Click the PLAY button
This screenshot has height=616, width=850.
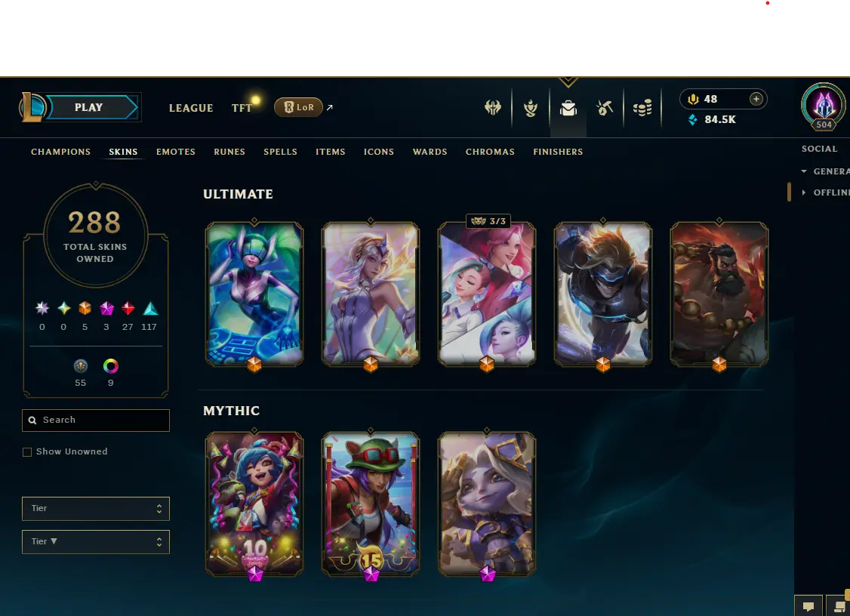pyautogui.click(x=89, y=107)
